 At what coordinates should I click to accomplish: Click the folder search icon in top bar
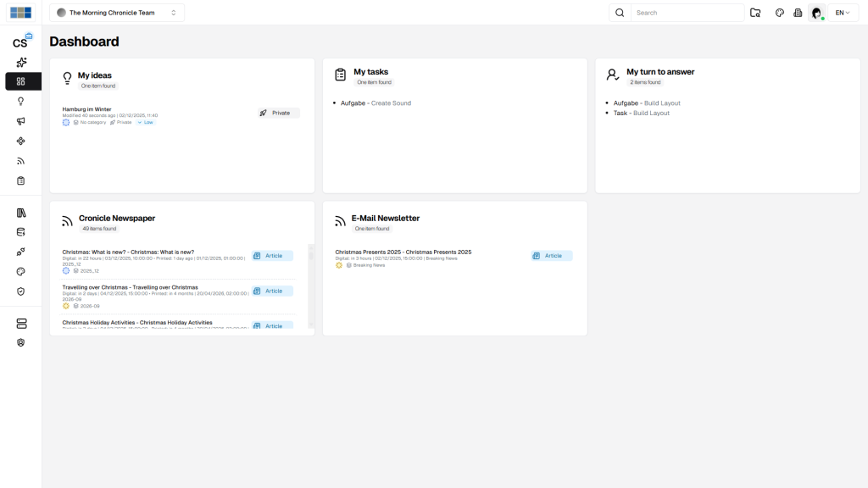tap(755, 13)
